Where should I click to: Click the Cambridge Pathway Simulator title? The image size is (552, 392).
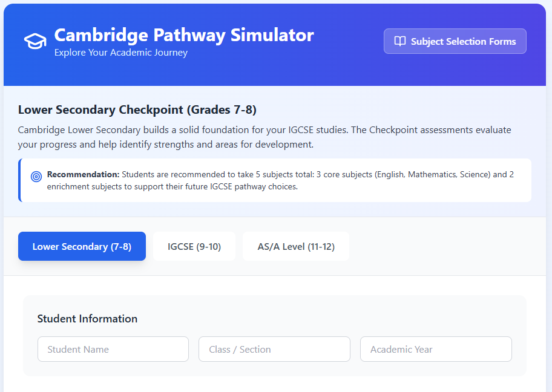coord(183,34)
